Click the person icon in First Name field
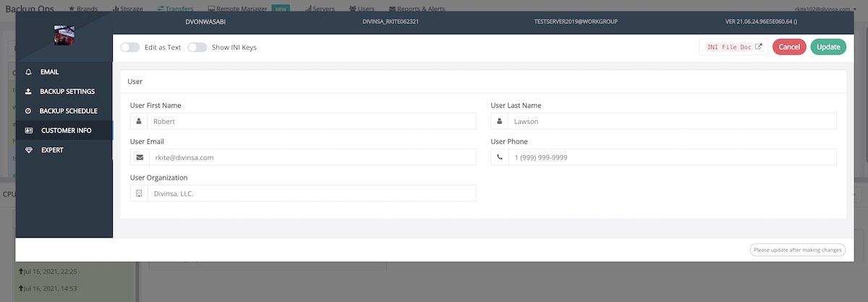The height and width of the screenshot is (302, 868). 139,122
